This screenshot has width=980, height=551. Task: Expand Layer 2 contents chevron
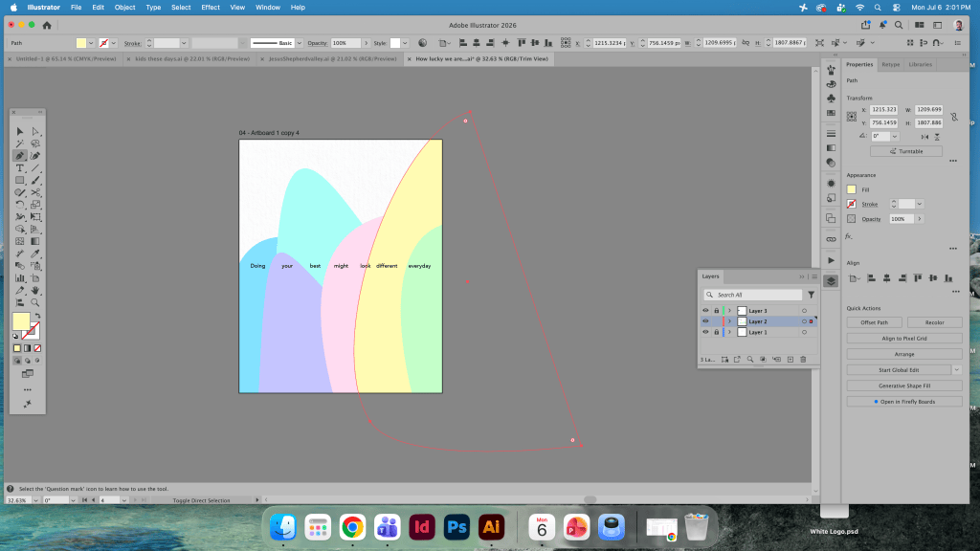tap(729, 321)
